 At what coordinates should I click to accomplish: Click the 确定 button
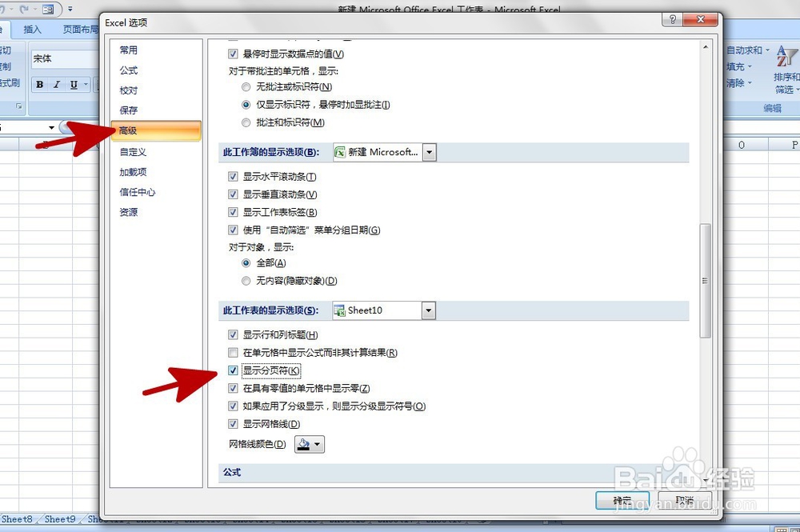pos(622,500)
